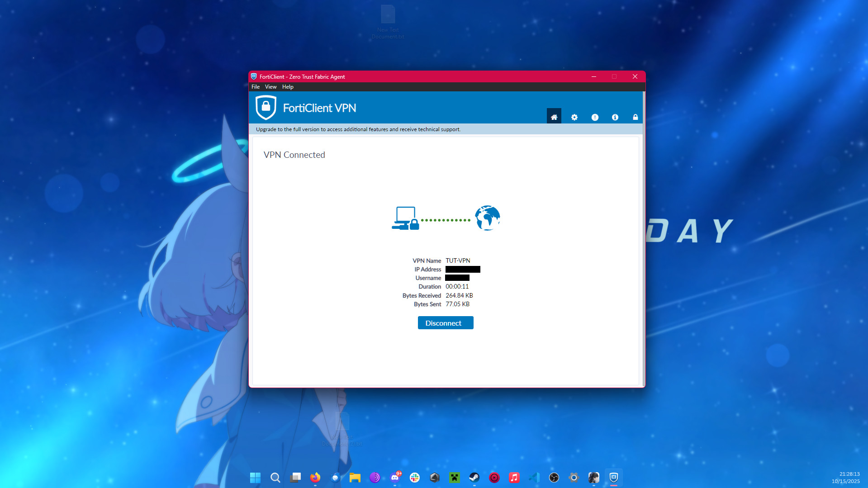Screen dimensions: 868x488
Task: Click the FortiClient window scrollbar
Action: pyautogui.click(x=644, y=239)
